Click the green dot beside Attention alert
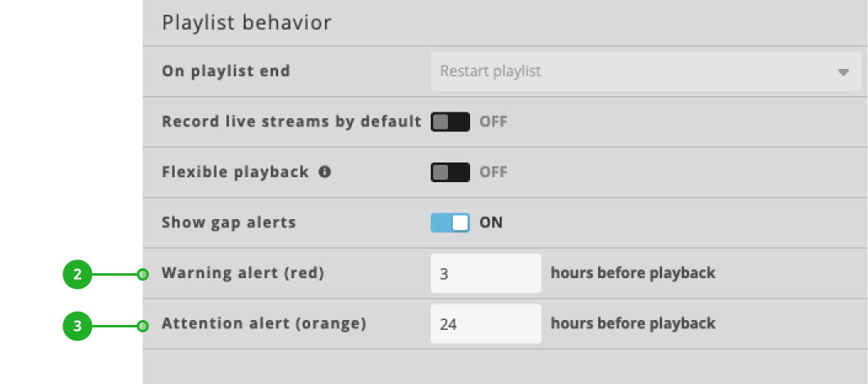 click(143, 326)
